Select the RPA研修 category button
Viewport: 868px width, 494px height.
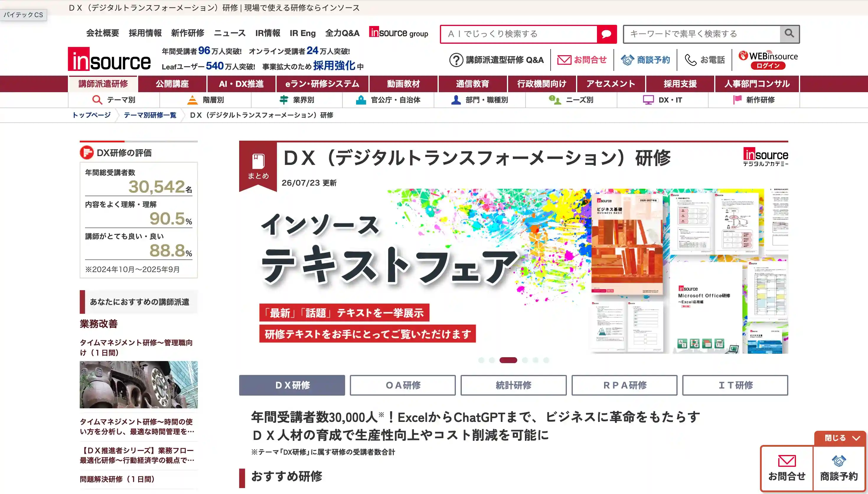(624, 385)
